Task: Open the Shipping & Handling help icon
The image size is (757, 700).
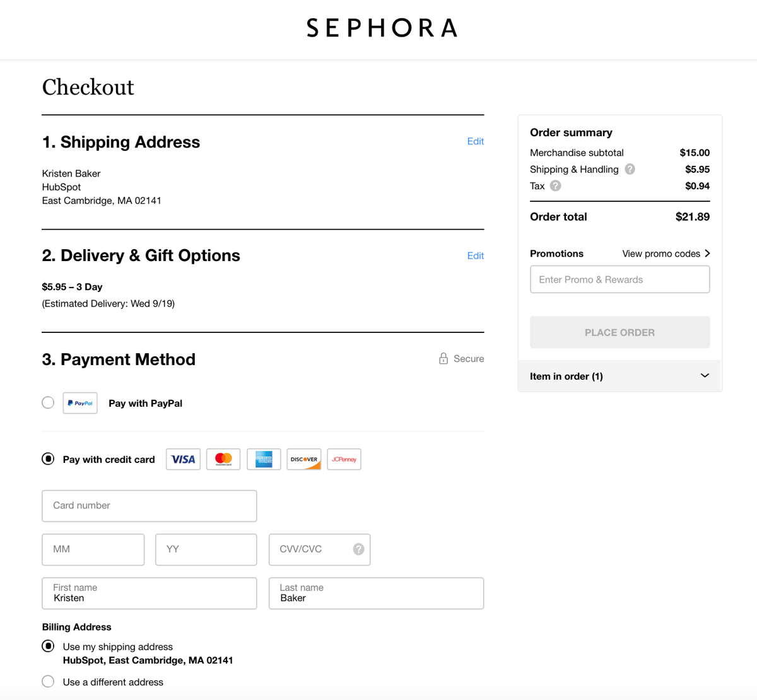Action: point(630,169)
